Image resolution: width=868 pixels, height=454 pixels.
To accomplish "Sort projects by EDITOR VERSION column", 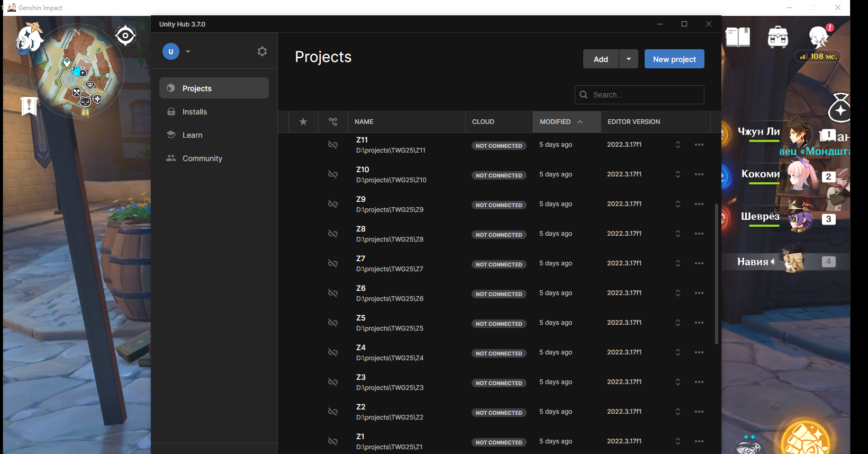I will (x=655, y=122).
